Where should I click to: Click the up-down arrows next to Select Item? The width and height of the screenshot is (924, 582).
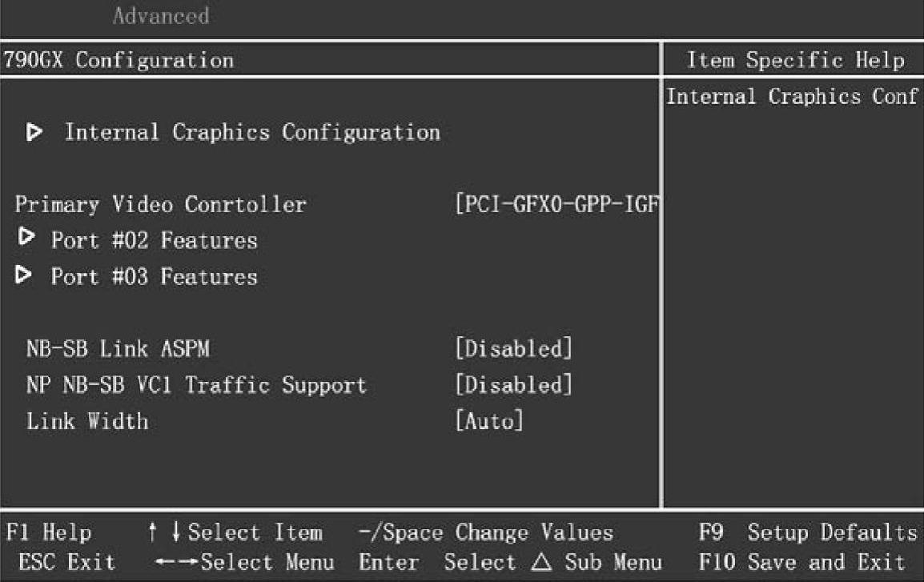(166, 533)
